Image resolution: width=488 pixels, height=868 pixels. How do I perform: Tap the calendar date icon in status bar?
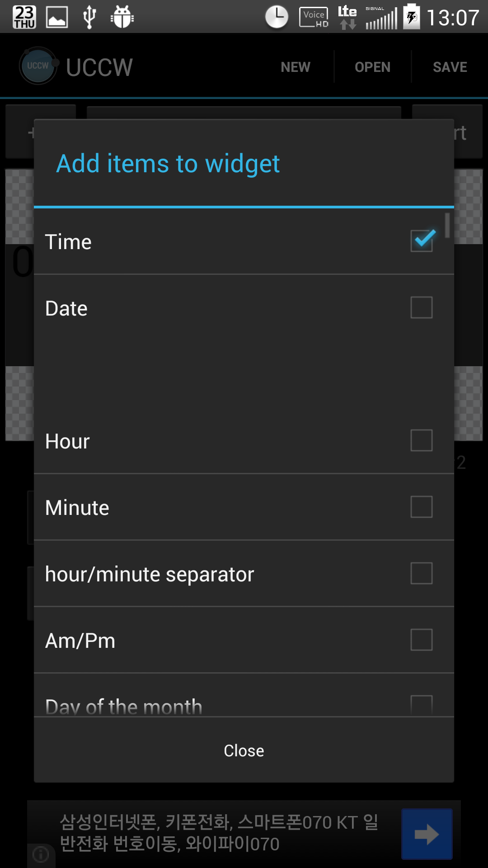[x=24, y=17]
